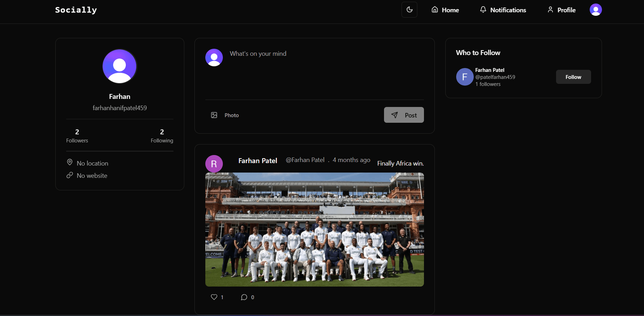Open Farhan Patel post author name

[258, 161]
